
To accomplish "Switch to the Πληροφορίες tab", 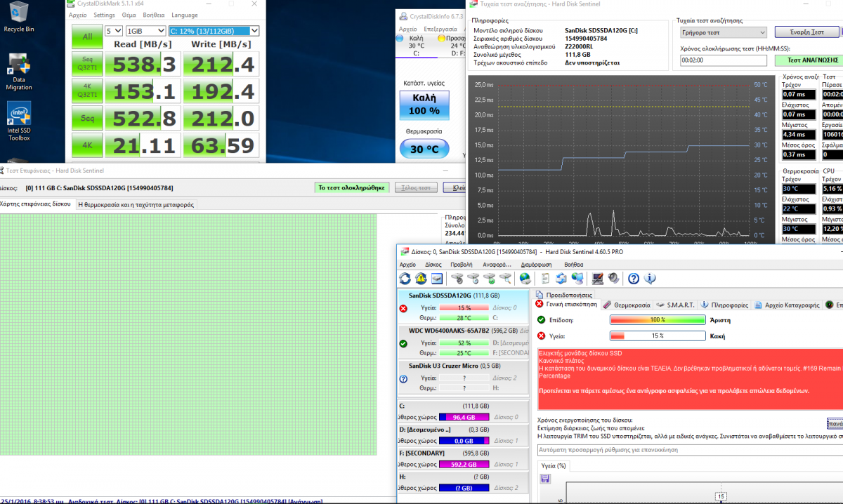I will point(724,305).
